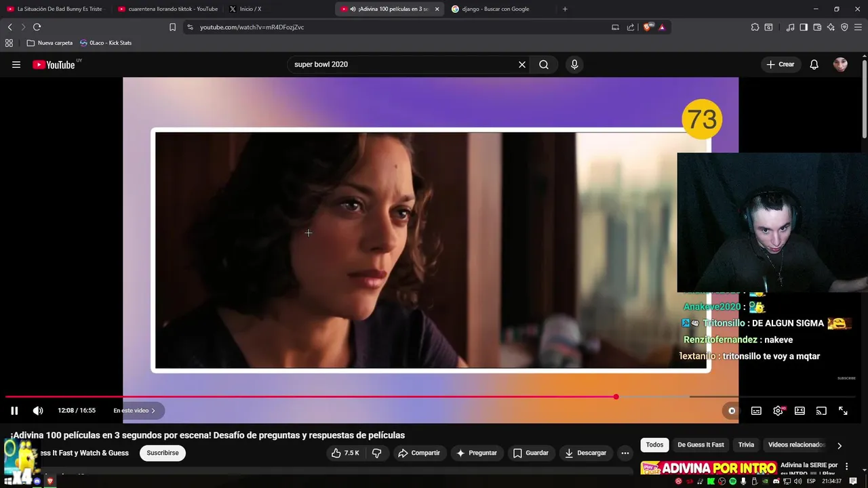Open Brave Shields lion icon
Viewport: 868px width, 488px height.
click(x=647, y=27)
